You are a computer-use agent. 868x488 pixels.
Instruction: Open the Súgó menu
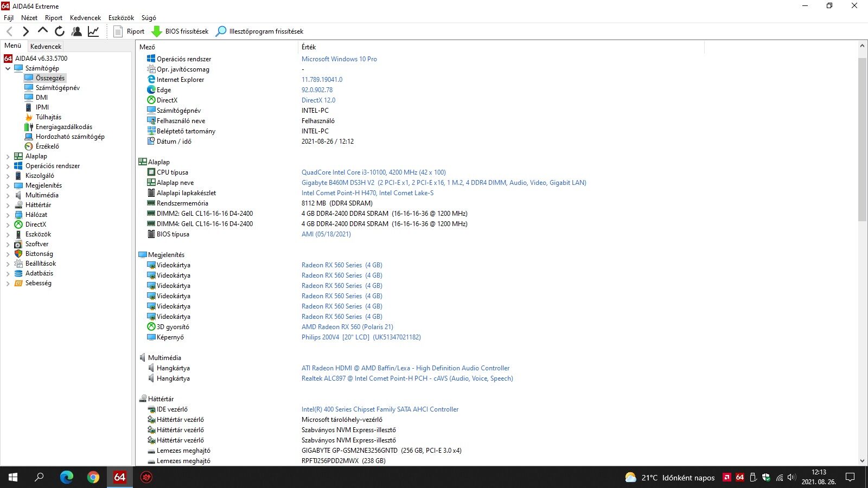pyautogui.click(x=149, y=18)
